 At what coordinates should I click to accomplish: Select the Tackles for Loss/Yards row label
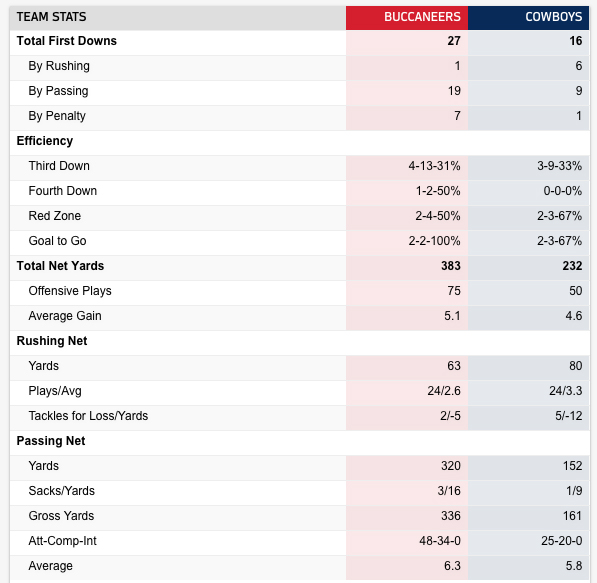(88, 416)
